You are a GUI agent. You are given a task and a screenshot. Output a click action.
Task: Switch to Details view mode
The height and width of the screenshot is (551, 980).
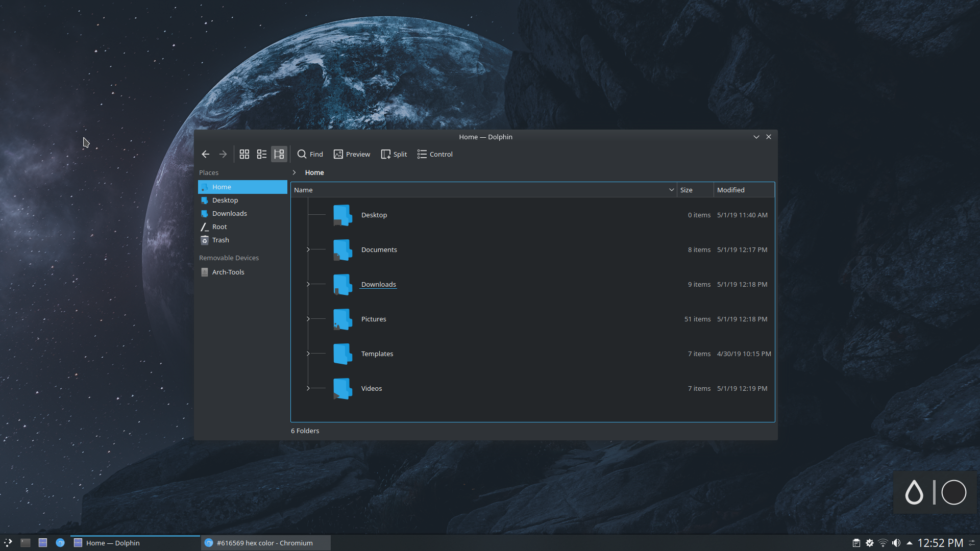click(279, 154)
